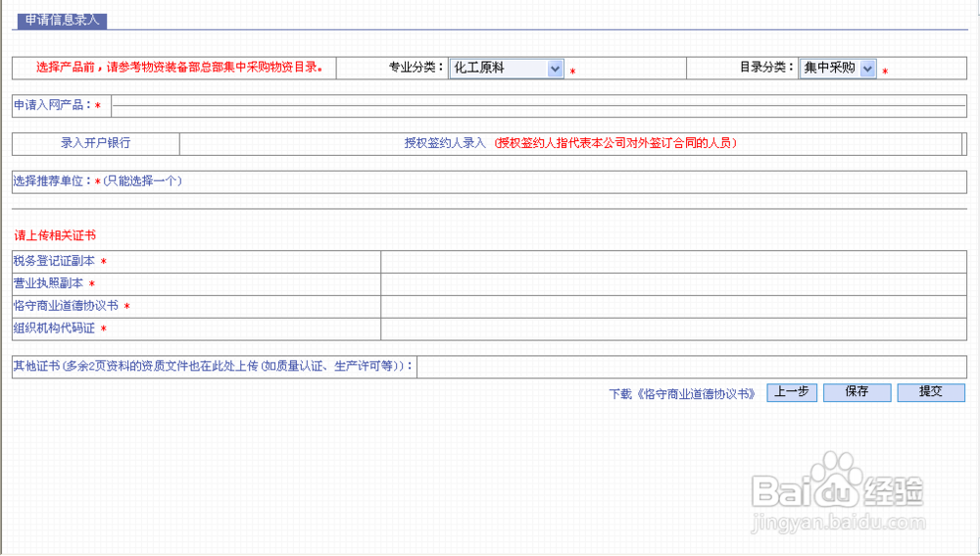
Task: Open the 专业分类 dropdown showing 化工原料
Action: [507, 69]
